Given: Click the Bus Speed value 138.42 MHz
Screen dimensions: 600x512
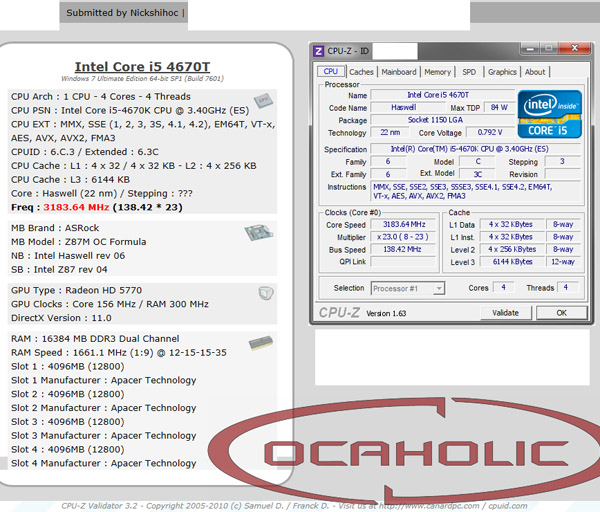Looking at the screenshot, I should (x=404, y=249).
